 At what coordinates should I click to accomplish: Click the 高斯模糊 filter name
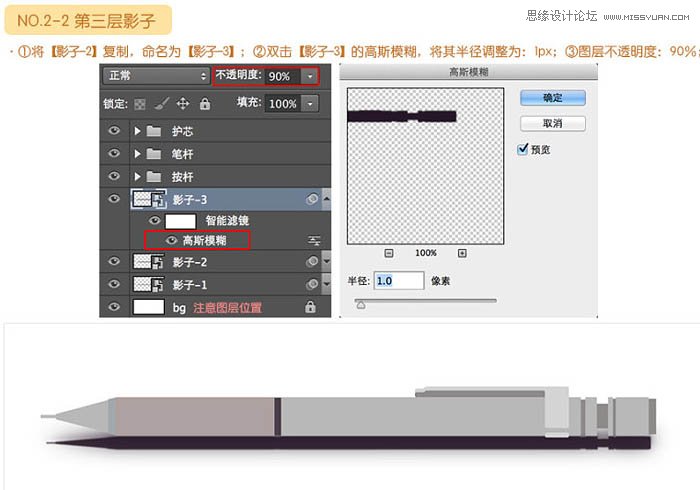tap(204, 241)
